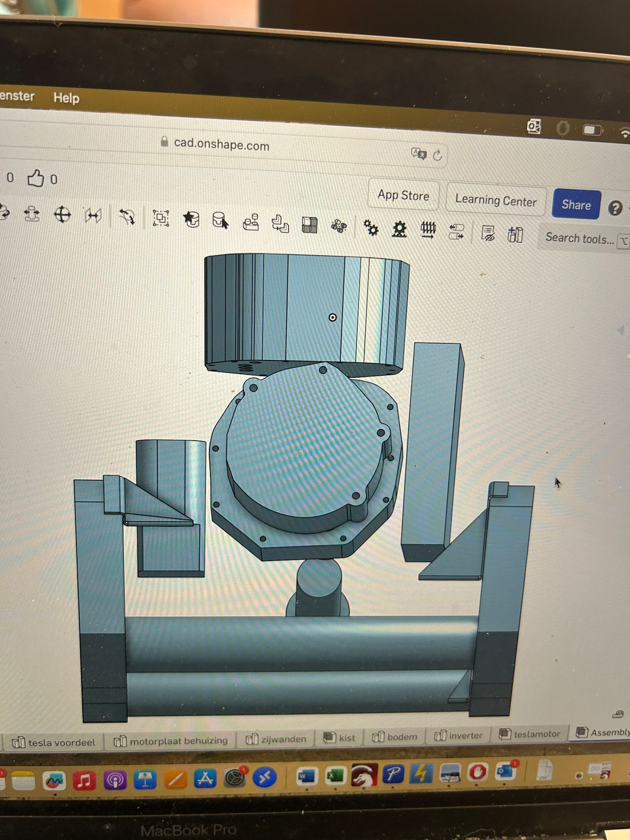Open Microsoft Word from the Dock
This screenshot has width=630, height=840.
[x=307, y=776]
